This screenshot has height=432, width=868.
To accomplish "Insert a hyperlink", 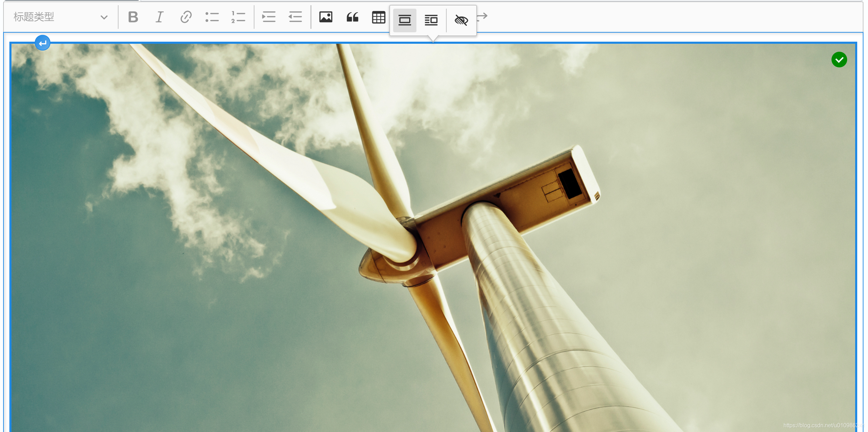I will [186, 17].
